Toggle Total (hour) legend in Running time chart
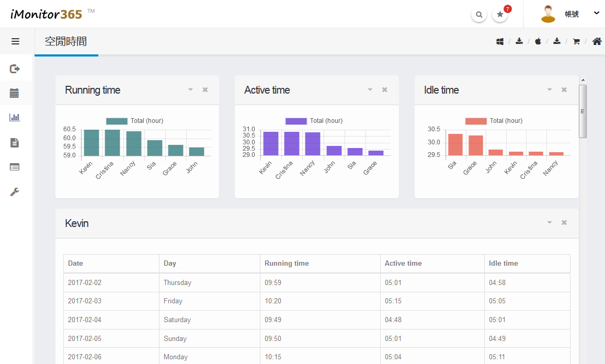Screen dimensions: 605x364 134,121
